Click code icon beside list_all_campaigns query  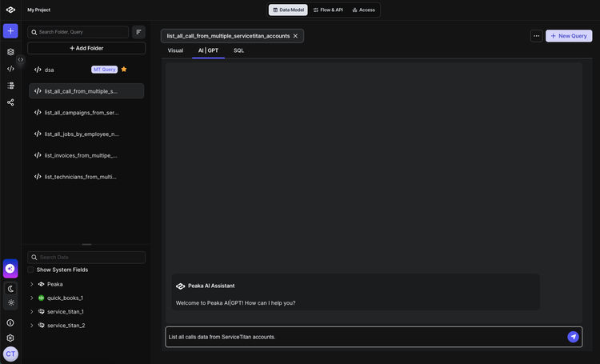point(38,113)
